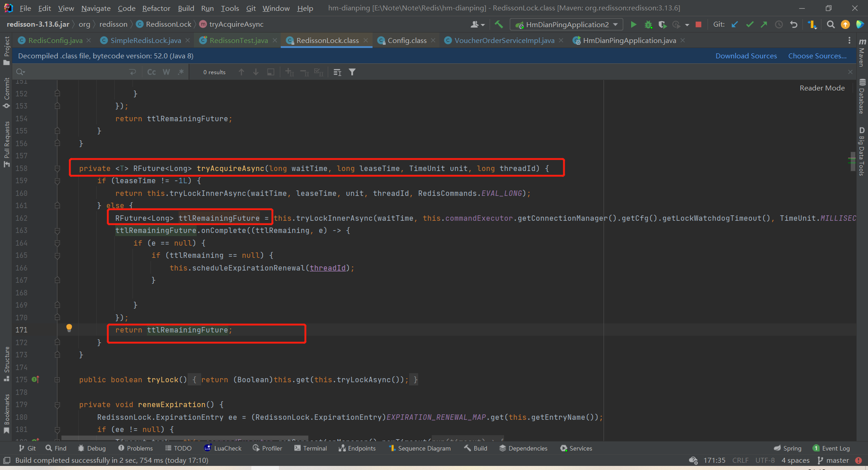Open the Database side panel

coord(862,96)
